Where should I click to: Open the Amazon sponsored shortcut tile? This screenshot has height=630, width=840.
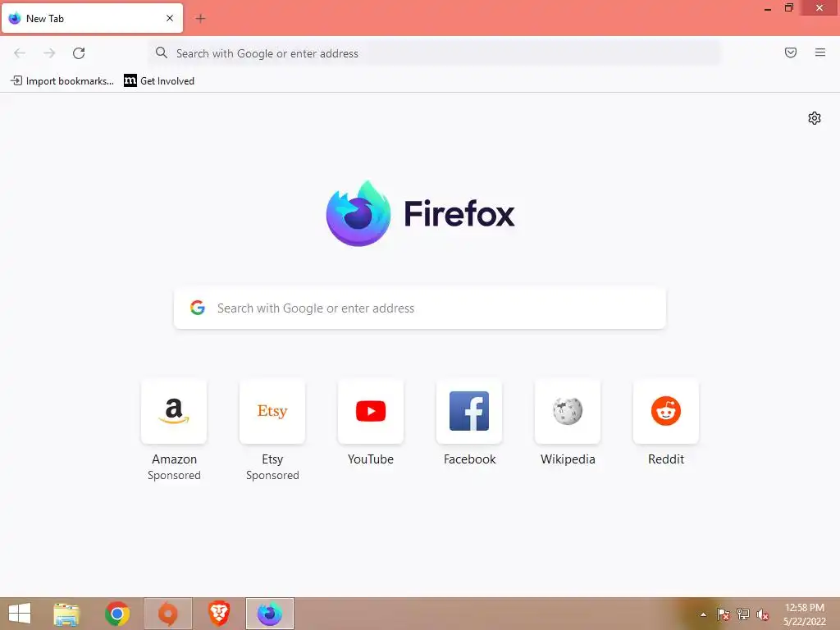coord(174,411)
